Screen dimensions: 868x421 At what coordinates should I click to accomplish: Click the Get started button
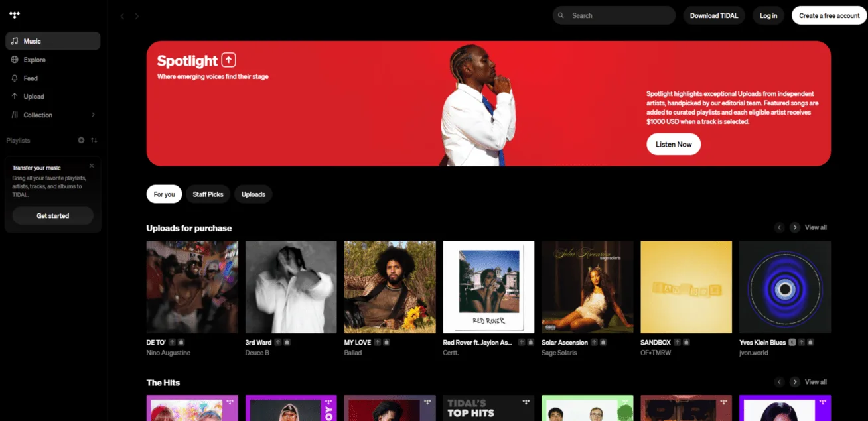(53, 216)
